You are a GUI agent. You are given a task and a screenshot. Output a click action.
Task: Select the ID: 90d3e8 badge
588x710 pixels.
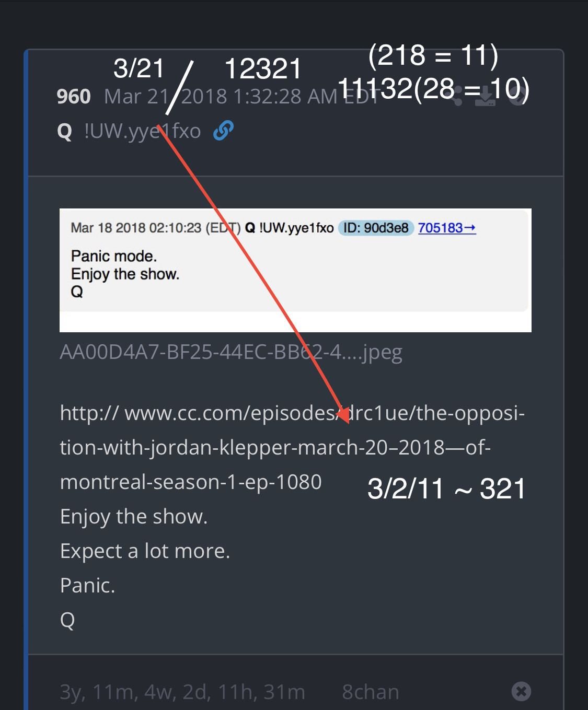[x=376, y=228]
